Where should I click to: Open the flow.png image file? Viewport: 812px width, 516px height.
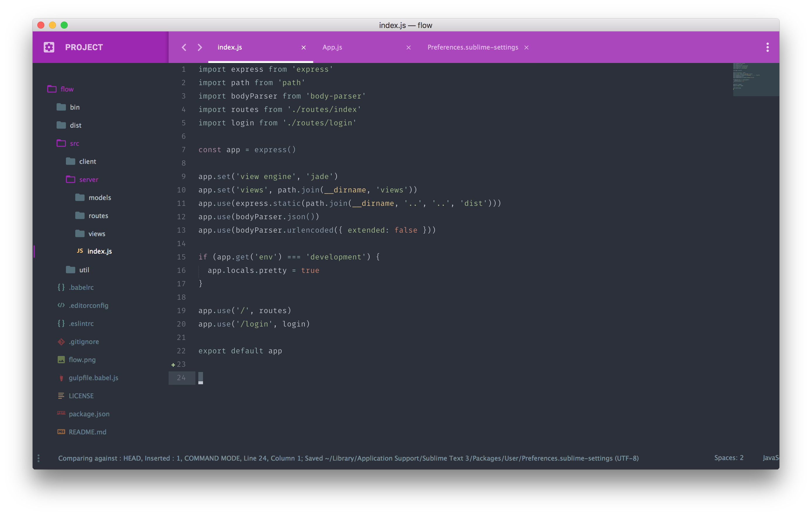click(x=82, y=360)
